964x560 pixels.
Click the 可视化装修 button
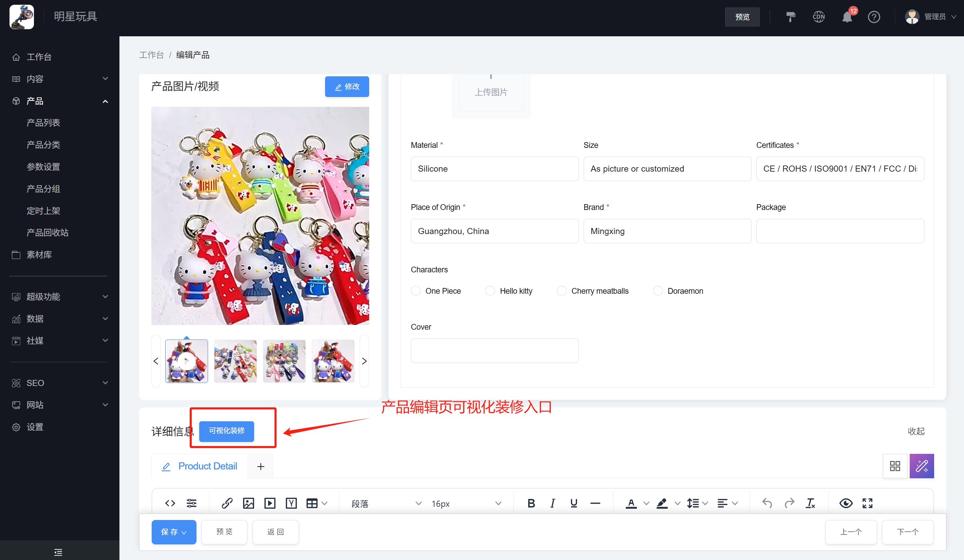226,431
